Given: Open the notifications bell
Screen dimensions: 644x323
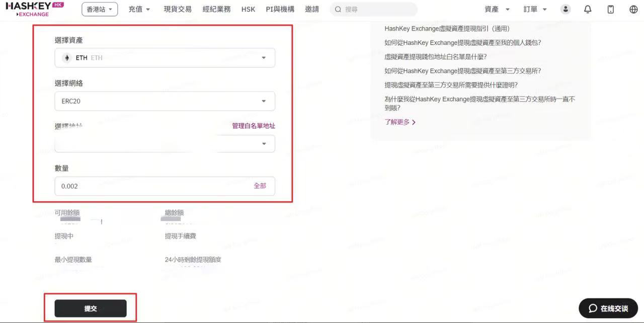Looking at the screenshot, I should [588, 9].
